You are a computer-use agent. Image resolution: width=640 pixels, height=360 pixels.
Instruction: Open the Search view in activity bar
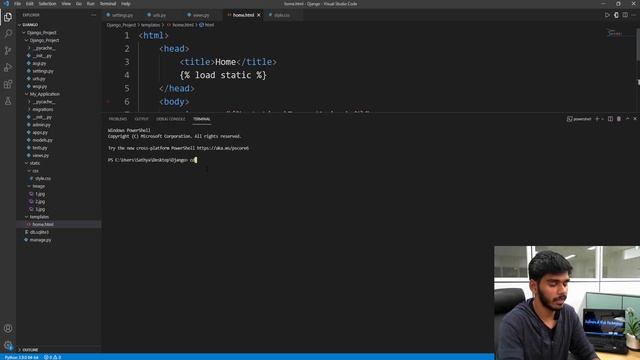pyautogui.click(x=8, y=34)
